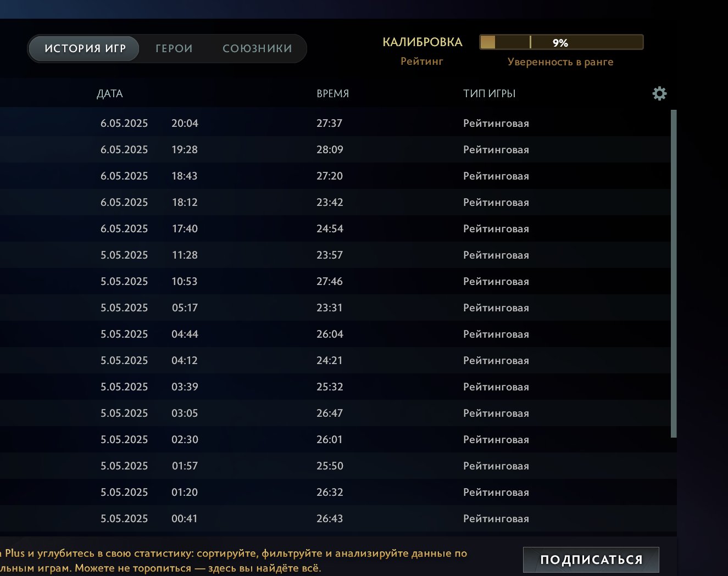Open the match from 5.05.2025 at 05:17
This screenshot has height=576, width=728.
(330, 307)
